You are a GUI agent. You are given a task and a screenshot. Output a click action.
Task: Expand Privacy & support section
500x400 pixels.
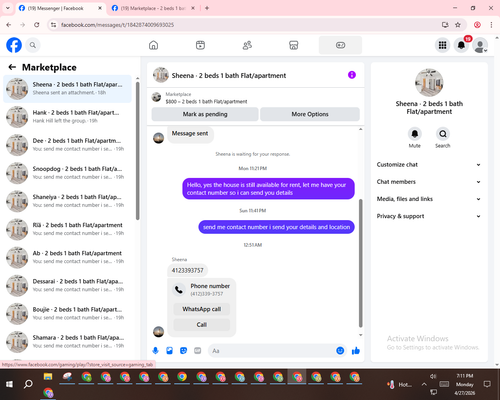coord(429,216)
